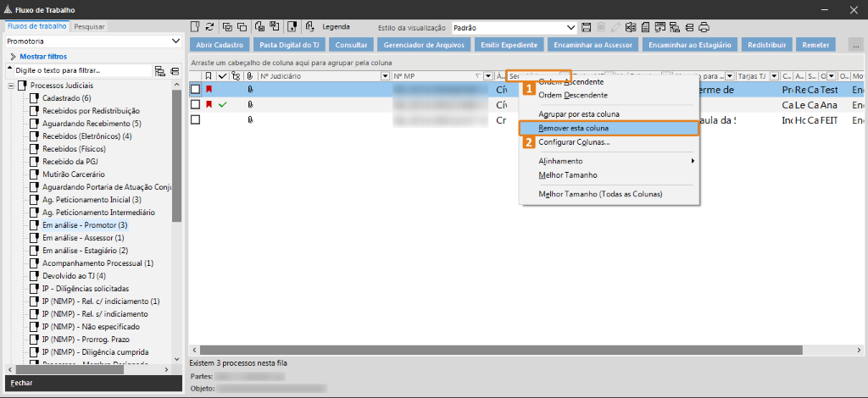Select 'Aguardando Recebimento (5)' queue
The image size is (868, 398).
click(92, 124)
